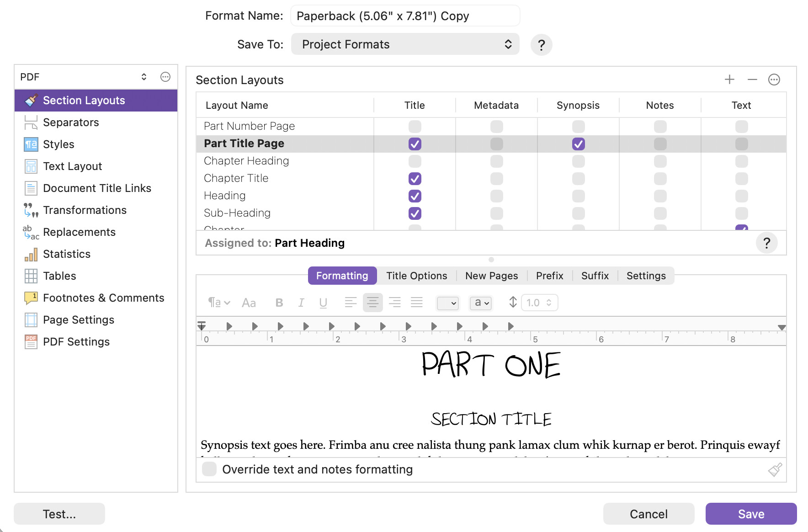Open the Save To Project Formats dropdown
808x532 pixels.
405,44
